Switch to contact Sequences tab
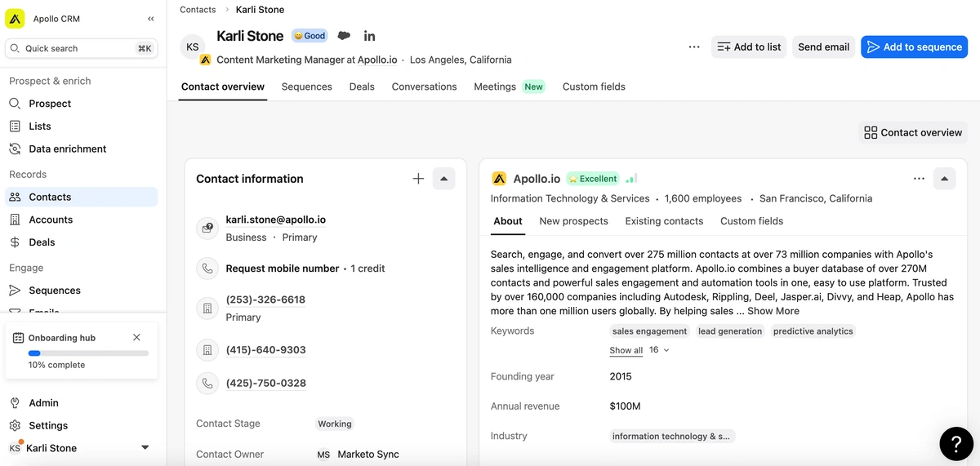This screenshot has height=466, width=980. (x=307, y=87)
